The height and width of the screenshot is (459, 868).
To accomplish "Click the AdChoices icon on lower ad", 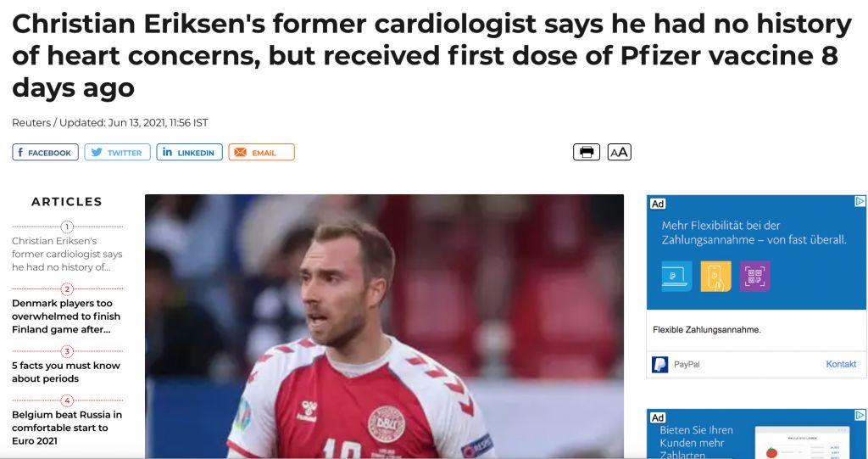I will tap(860, 416).
